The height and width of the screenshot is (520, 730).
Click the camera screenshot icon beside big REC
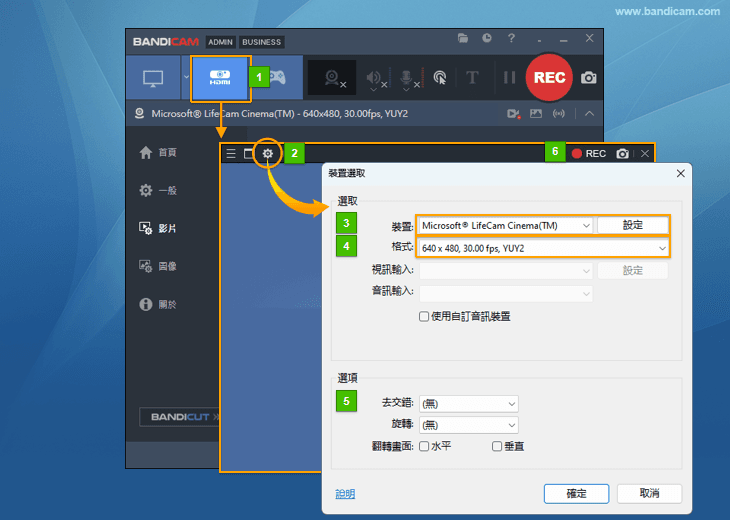point(589,78)
